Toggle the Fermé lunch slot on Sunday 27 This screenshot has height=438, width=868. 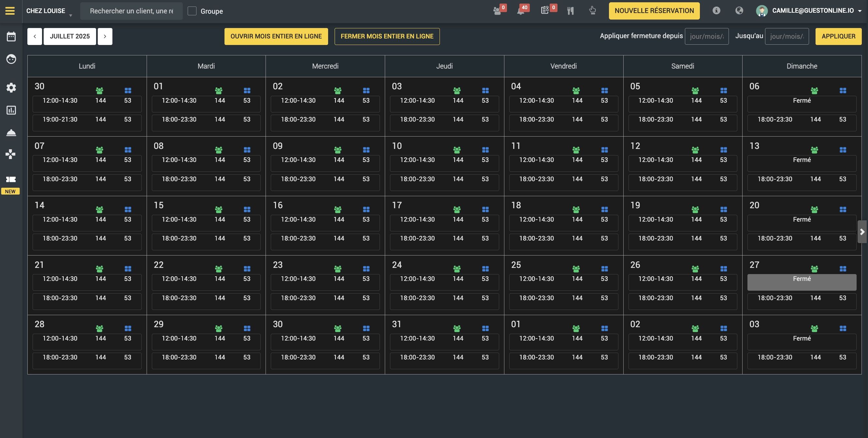(x=801, y=282)
